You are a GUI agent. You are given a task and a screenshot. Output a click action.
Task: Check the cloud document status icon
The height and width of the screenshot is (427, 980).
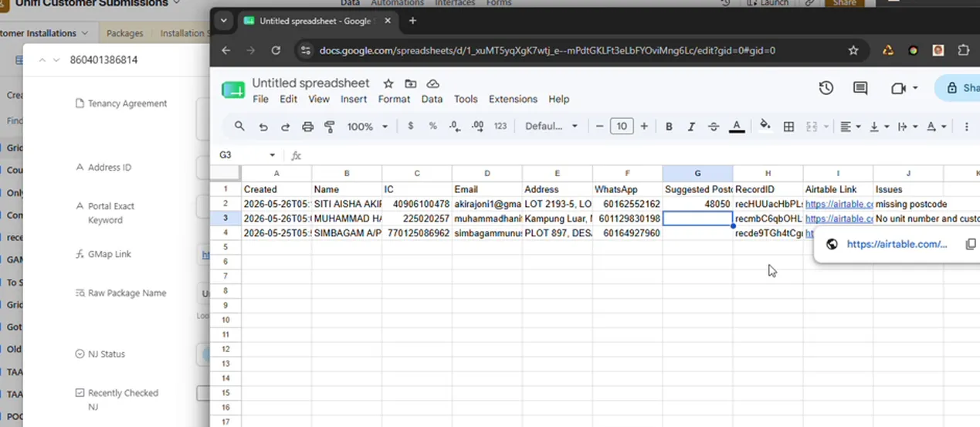(x=433, y=83)
